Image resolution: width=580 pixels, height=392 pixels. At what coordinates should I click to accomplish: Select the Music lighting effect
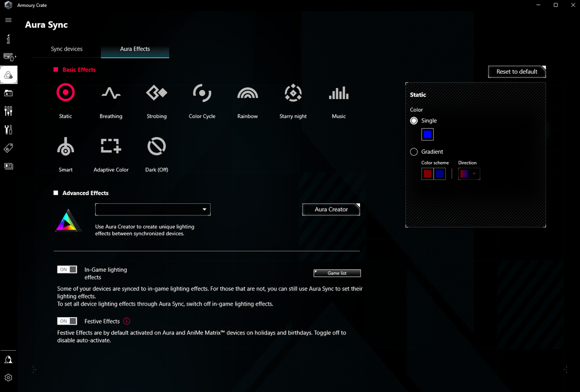click(x=339, y=100)
